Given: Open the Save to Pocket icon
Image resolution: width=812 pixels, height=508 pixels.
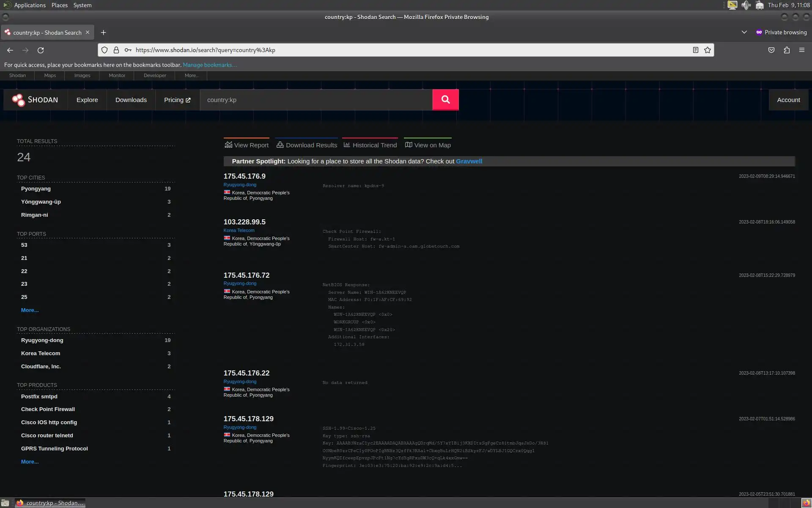Looking at the screenshot, I should (x=771, y=50).
